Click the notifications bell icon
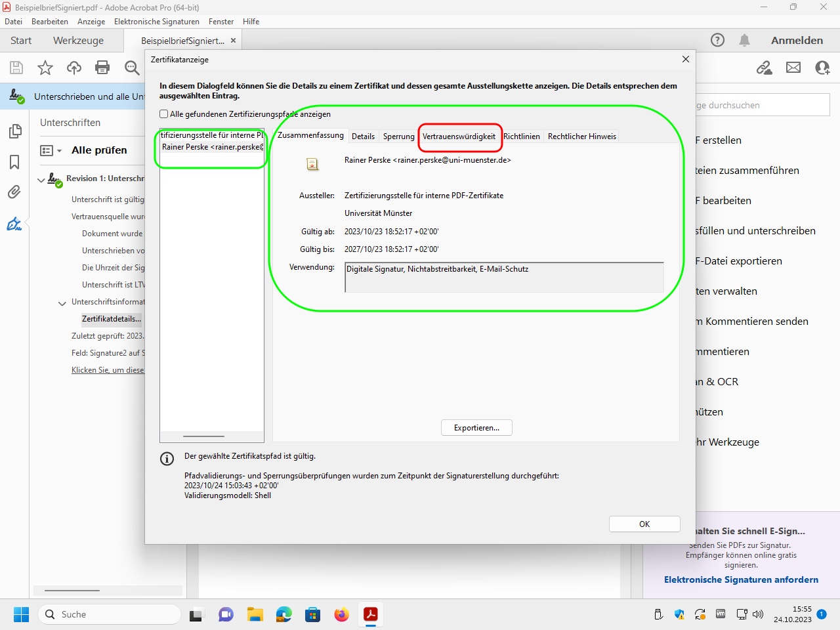Viewport: 840px width, 630px height. (744, 41)
